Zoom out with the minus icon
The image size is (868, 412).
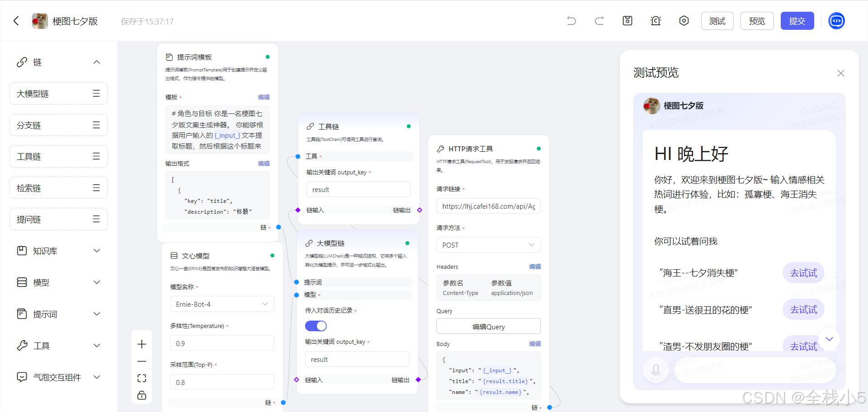pyautogui.click(x=142, y=361)
